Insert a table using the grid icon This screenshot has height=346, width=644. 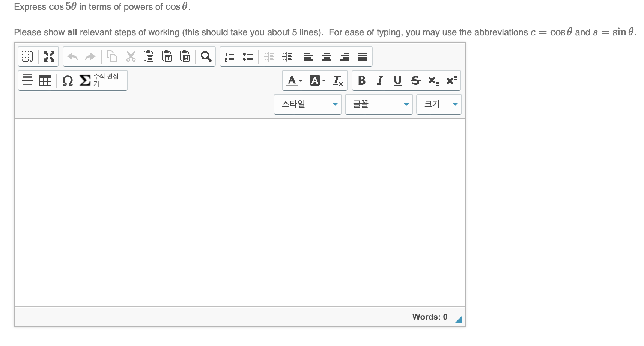coord(45,80)
